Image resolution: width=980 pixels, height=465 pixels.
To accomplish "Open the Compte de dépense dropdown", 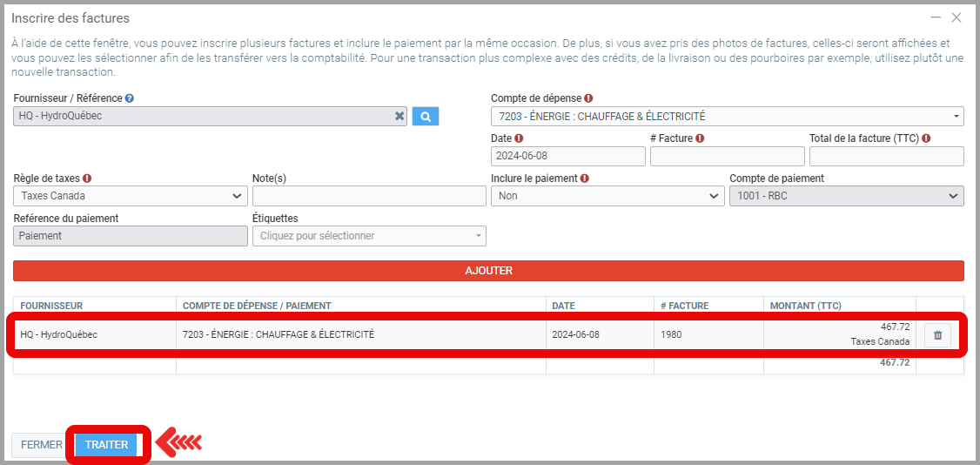I will click(727, 116).
